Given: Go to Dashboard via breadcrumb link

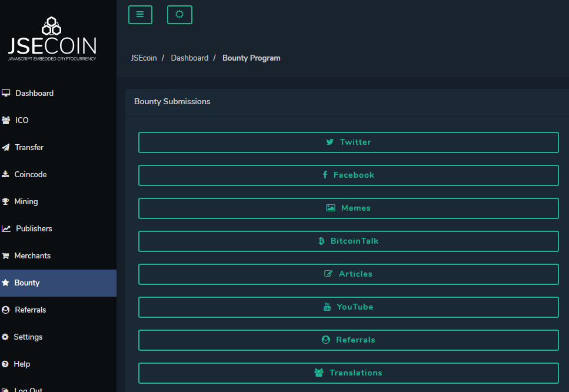Looking at the screenshot, I should [189, 58].
